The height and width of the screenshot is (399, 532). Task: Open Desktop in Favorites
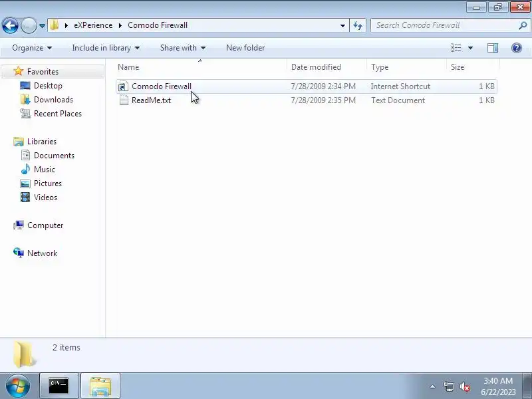pyautogui.click(x=48, y=86)
